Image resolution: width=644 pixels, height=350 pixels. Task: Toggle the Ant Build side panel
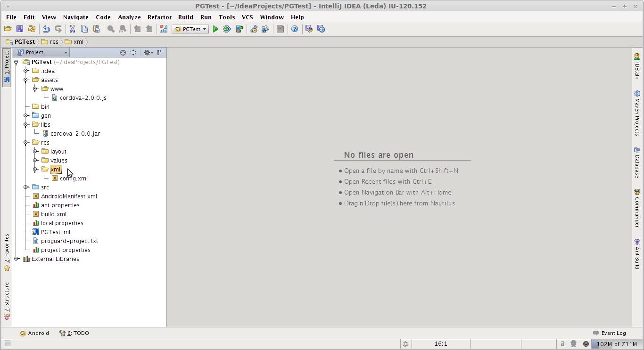click(637, 254)
